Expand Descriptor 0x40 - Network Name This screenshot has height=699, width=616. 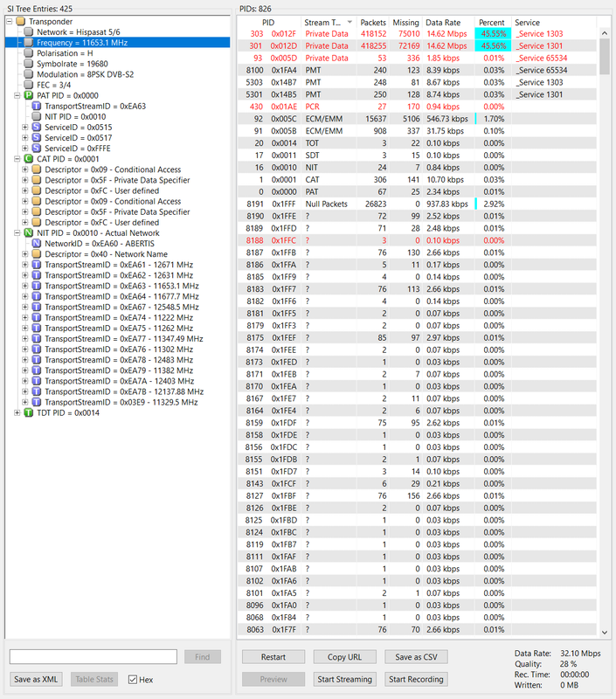click(x=25, y=254)
